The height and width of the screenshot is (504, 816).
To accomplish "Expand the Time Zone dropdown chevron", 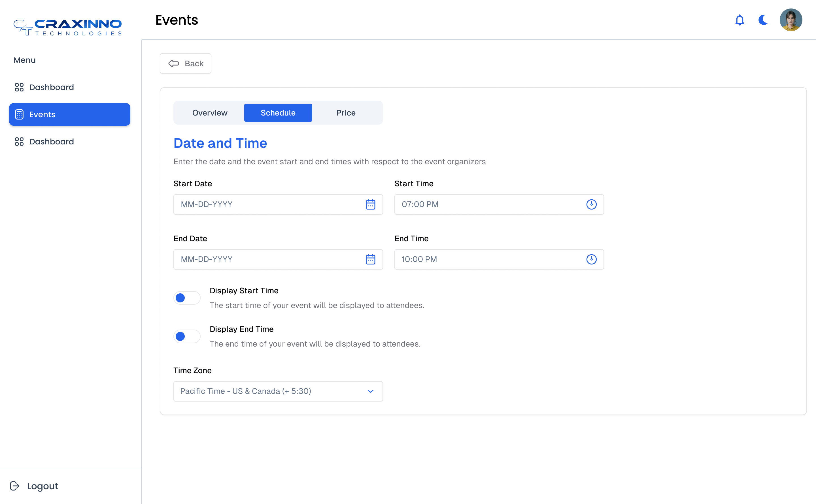I will (371, 391).
